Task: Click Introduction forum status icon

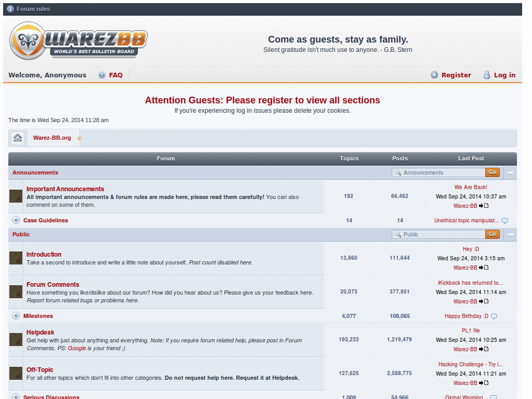Action: click(16, 258)
